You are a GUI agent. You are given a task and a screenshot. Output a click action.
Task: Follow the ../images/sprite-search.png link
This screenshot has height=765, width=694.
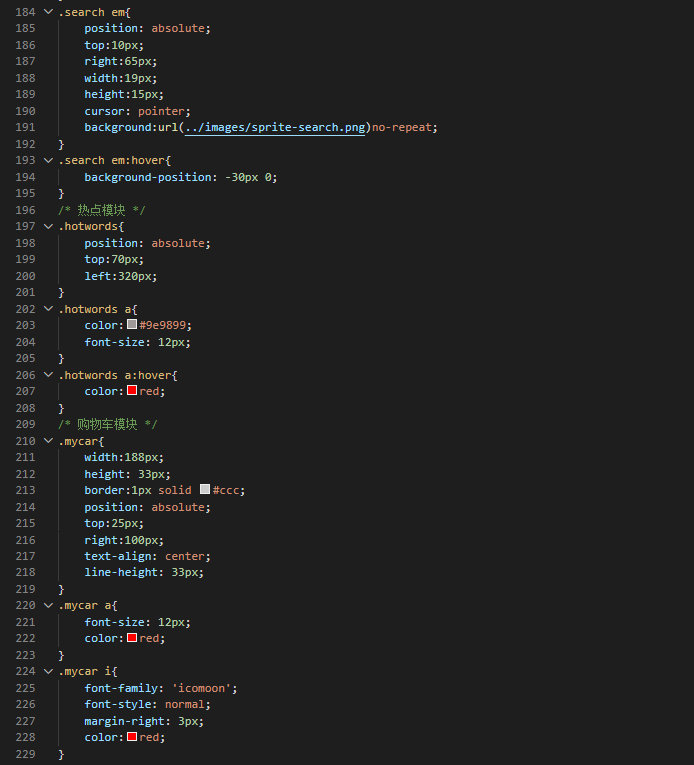click(x=275, y=127)
